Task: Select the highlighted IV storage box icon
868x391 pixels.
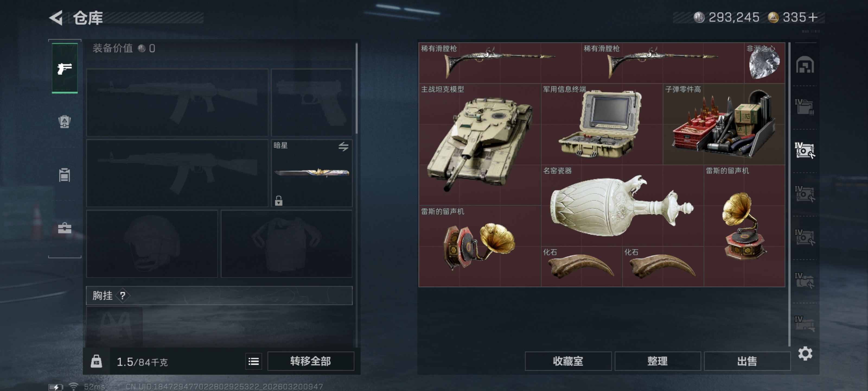Action: (x=805, y=150)
